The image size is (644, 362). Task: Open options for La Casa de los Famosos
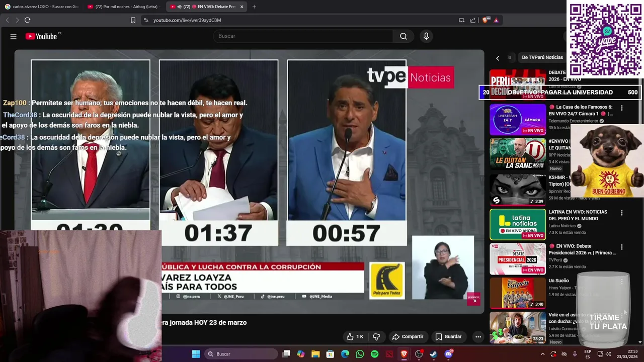(x=621, y=108)
